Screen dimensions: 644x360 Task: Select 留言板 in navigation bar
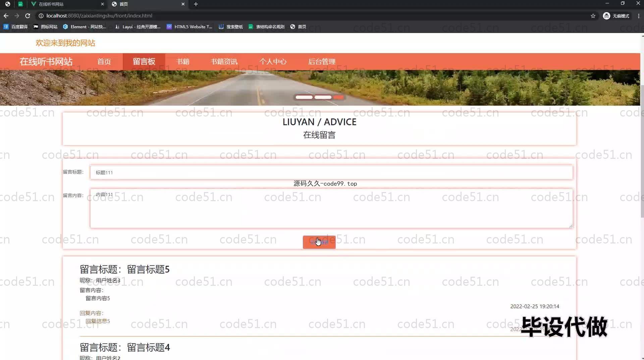pyautogui.click(x=144, y=61)
